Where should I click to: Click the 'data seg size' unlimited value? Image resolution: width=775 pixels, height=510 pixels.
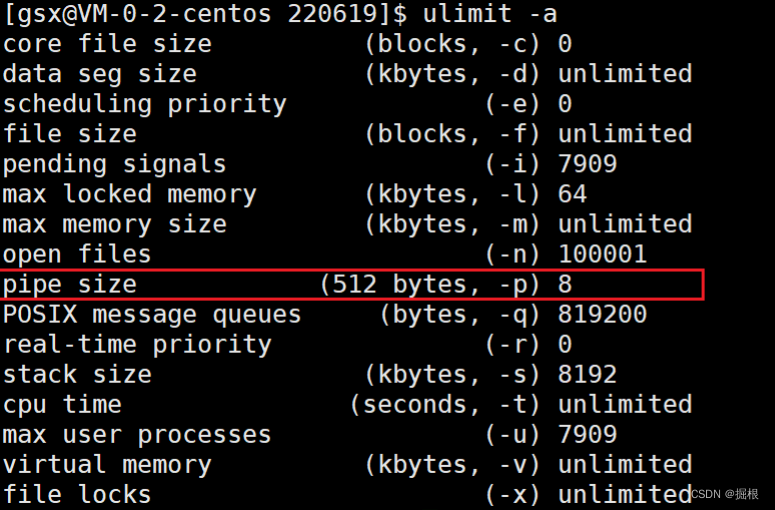(625, 74)
